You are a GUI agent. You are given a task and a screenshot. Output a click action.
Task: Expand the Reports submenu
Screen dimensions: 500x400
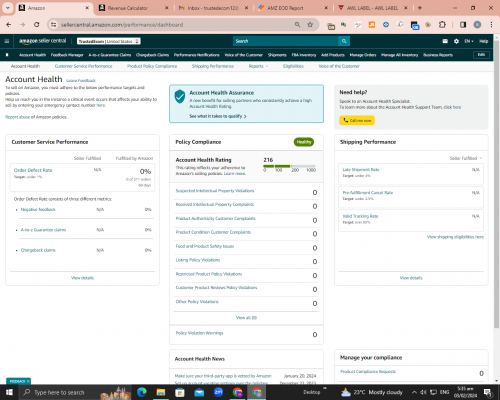point(258,66)
